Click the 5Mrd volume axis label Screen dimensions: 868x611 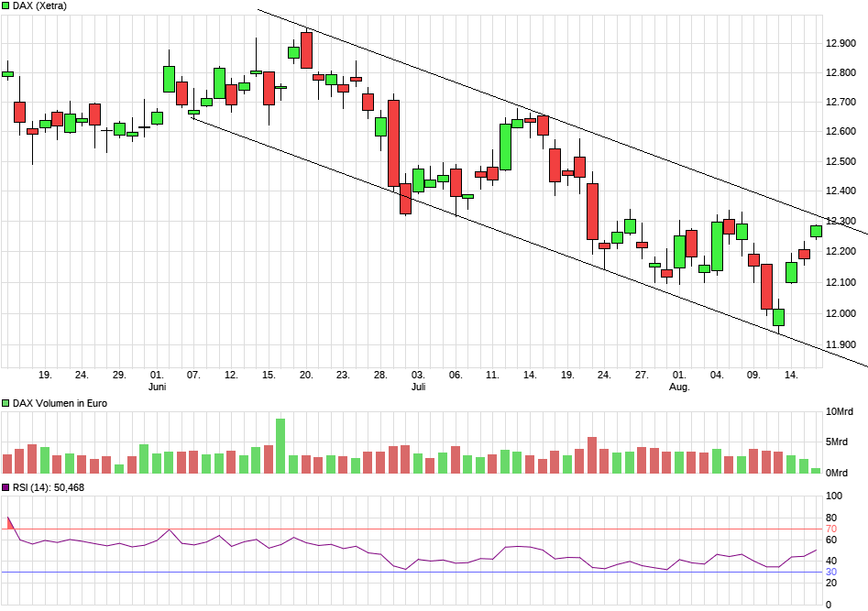(837, 442)
